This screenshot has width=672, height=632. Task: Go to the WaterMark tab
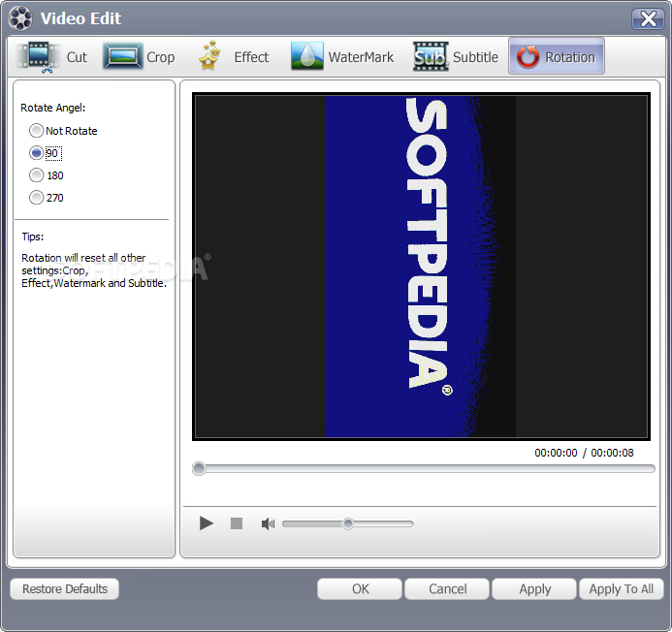point(342,57)
